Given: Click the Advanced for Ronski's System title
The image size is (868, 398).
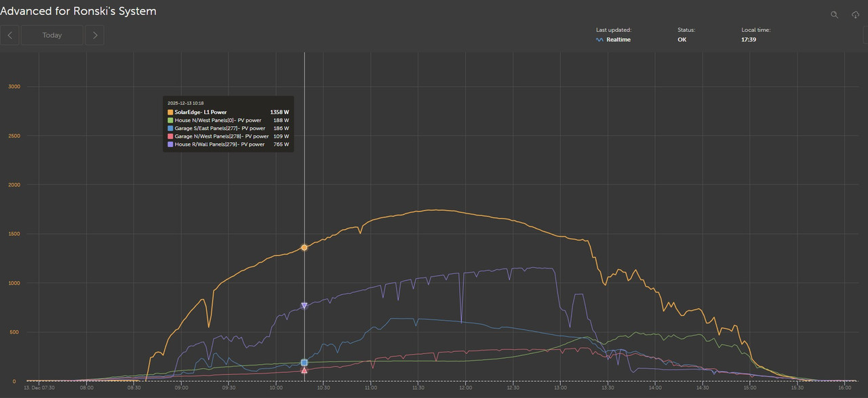Looking at the screenshot, I should pos(78,11).
